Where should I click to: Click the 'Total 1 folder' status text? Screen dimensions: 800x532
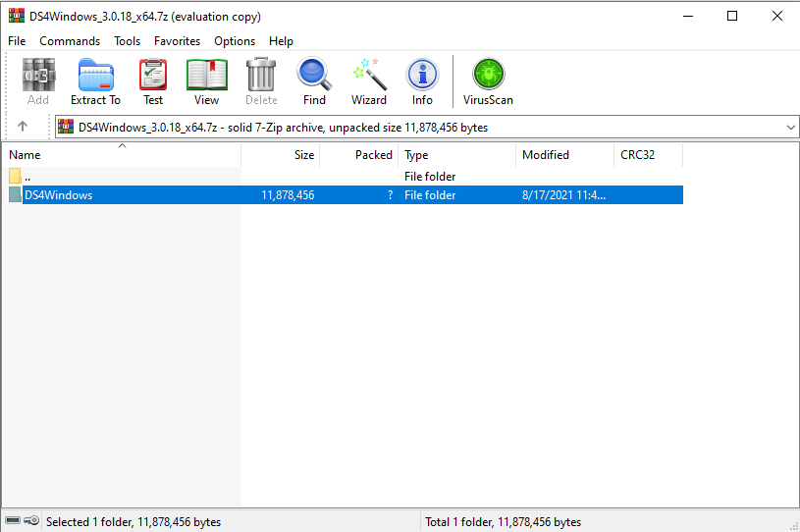click(503, 522)
